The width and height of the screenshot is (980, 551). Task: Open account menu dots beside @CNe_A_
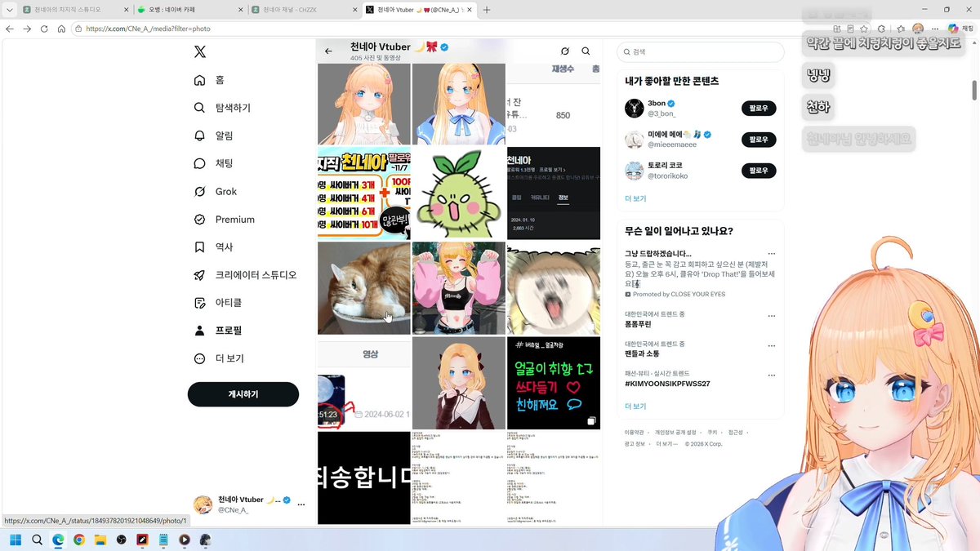(301, 505)
